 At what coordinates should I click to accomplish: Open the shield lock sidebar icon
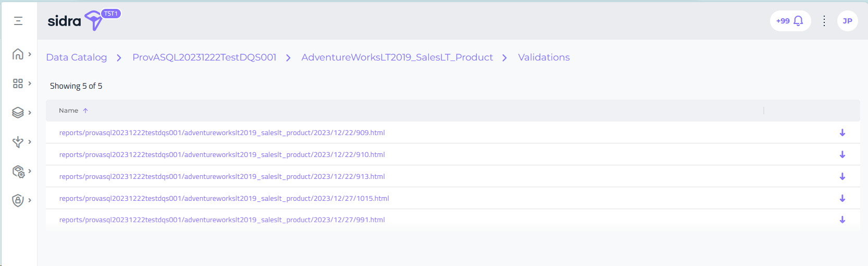18,200
